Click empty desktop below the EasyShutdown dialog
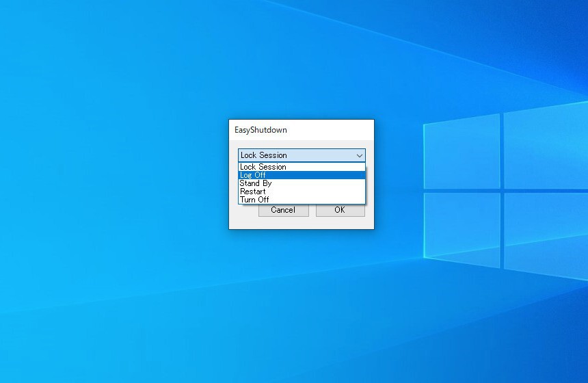Screen dimensions: 588x383 click(301, 301)
